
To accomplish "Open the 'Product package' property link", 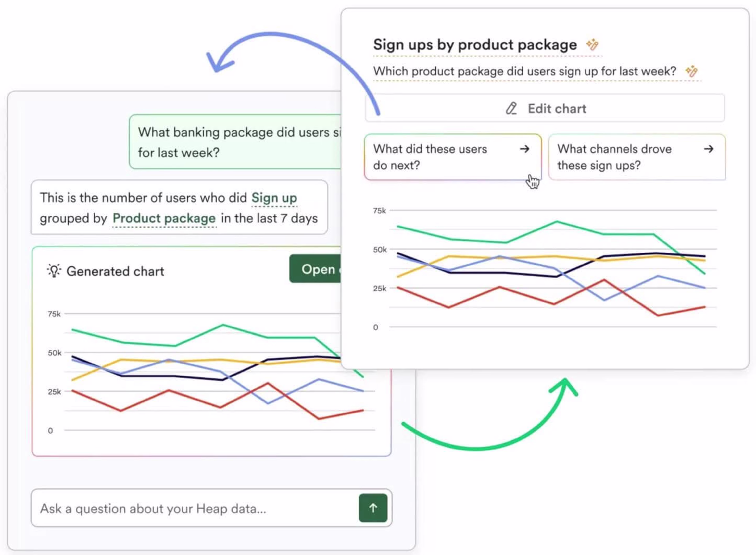I will point(164,218).
